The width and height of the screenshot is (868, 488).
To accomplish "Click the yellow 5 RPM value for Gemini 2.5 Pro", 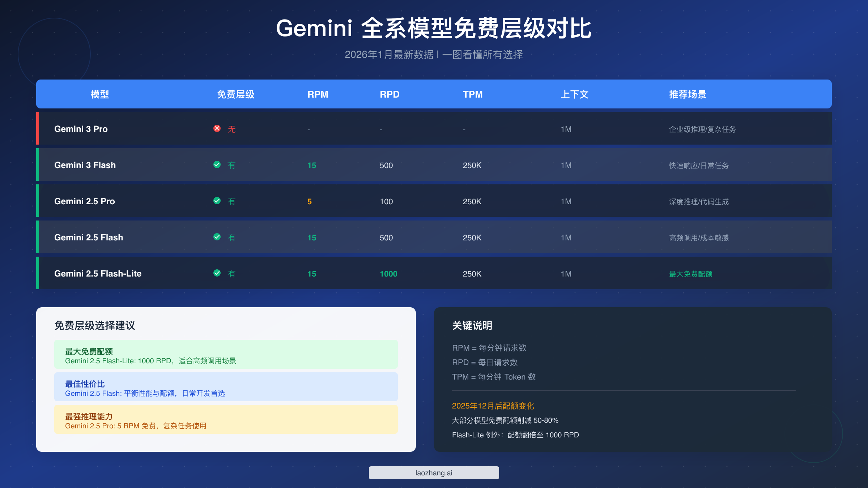I will coord(310,201).
